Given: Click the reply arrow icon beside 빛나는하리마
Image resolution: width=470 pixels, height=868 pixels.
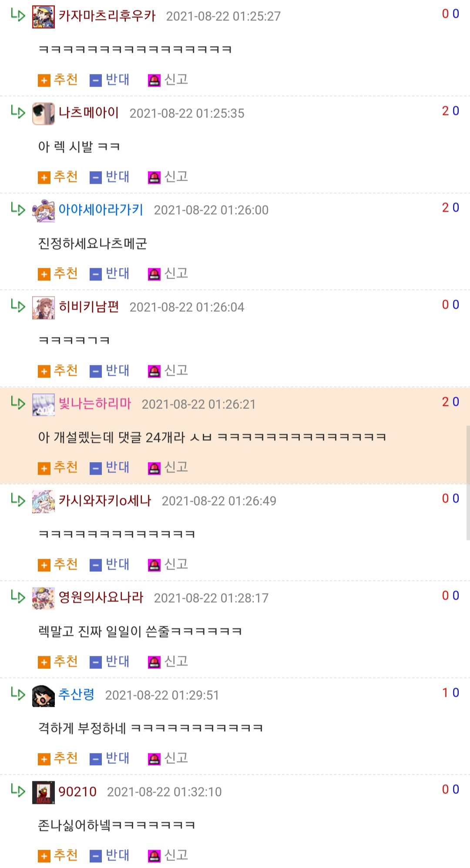Looking at the screenshot, I should (18, 403).
